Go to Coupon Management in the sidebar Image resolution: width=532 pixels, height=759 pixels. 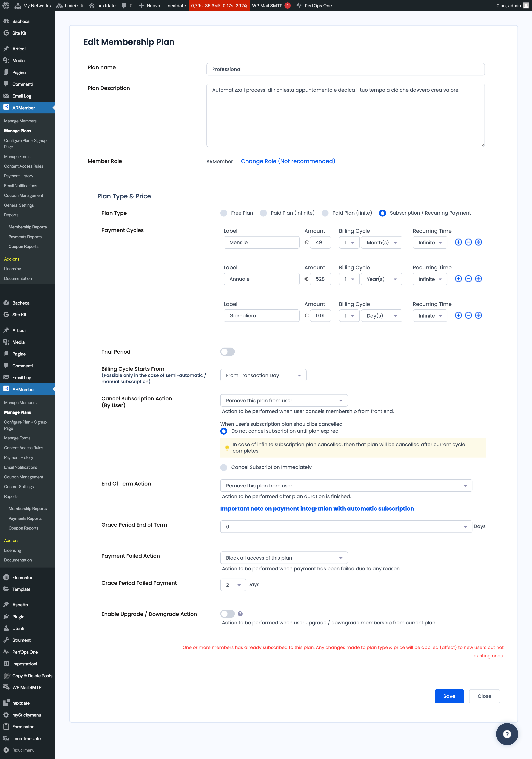click(23, 195)
